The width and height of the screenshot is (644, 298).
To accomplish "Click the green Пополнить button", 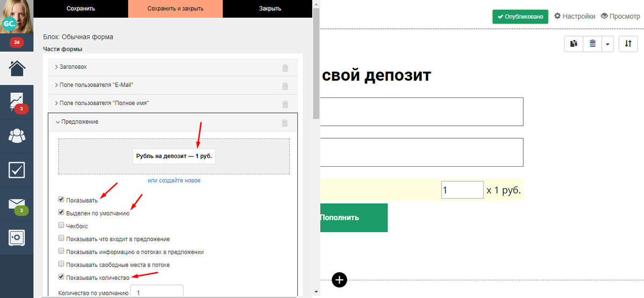I will (x=354, y=218).
